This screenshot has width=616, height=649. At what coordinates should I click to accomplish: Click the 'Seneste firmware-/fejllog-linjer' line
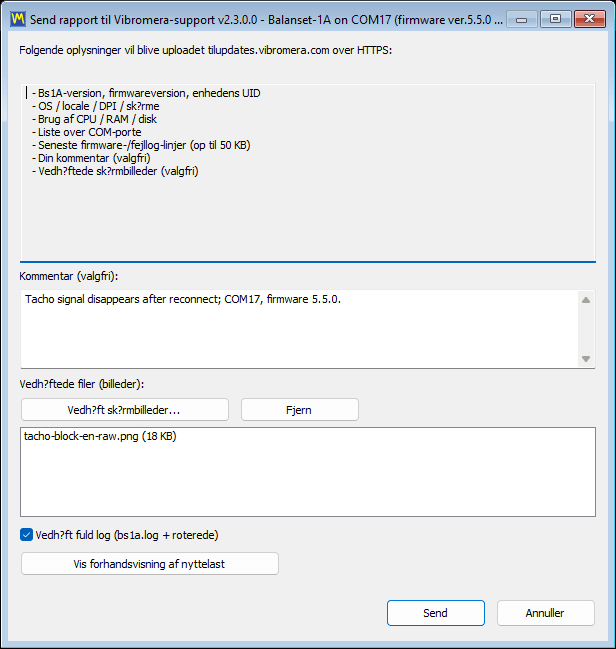click(x=141, y=145)
